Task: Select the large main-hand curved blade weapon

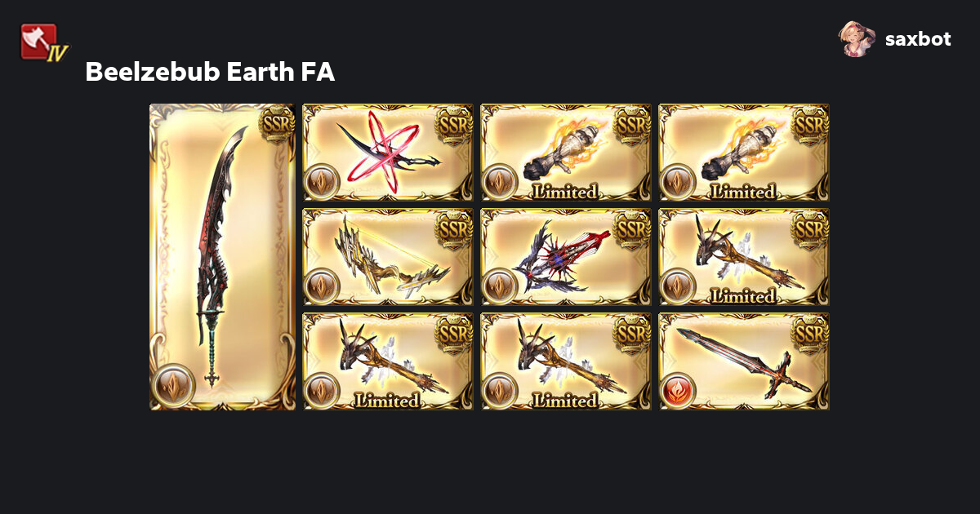Action: click(222, 257)
